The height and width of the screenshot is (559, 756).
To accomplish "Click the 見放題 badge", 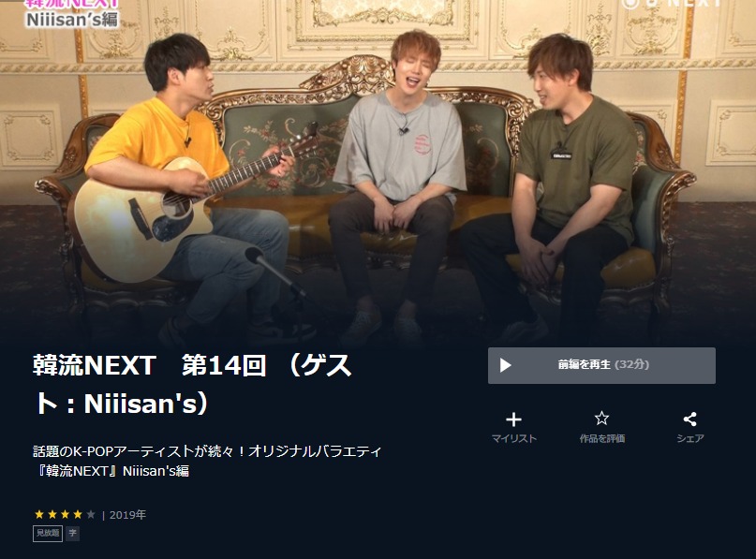I will pyautogui.click(x=48, y=534).
